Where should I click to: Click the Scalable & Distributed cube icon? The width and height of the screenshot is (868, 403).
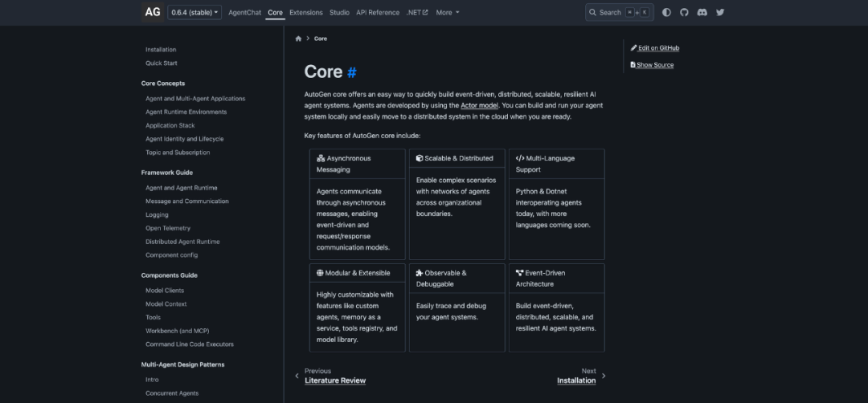click(x=420, y=158)
